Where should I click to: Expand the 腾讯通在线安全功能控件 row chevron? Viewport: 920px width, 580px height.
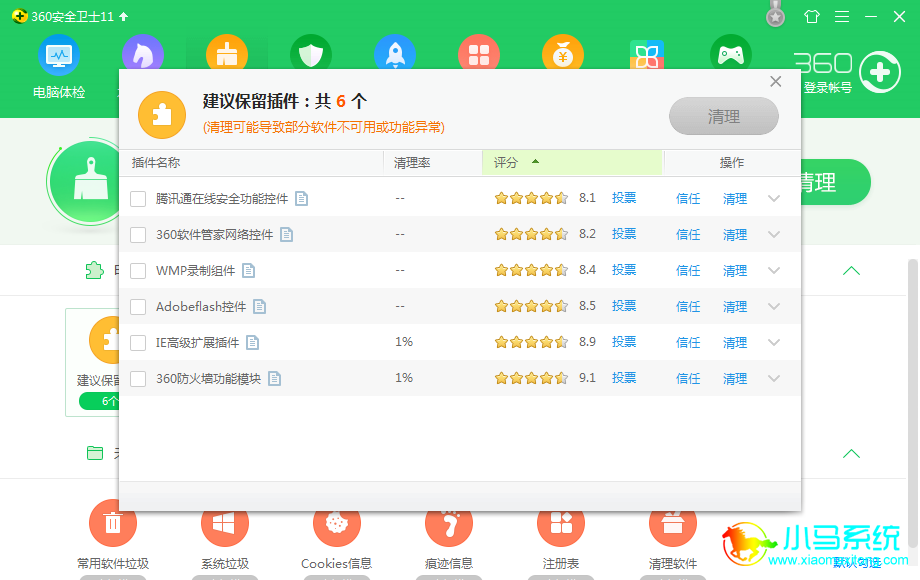click(774, 198)
